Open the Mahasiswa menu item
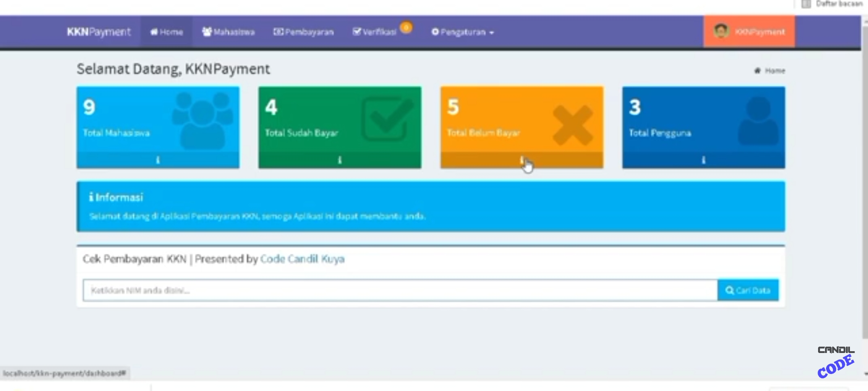 (229, 32)
